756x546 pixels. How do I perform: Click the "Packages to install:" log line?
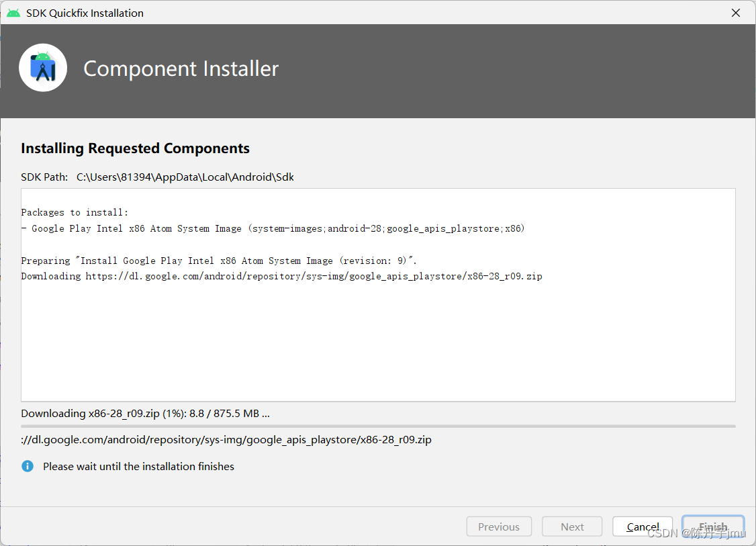(75, 212)
